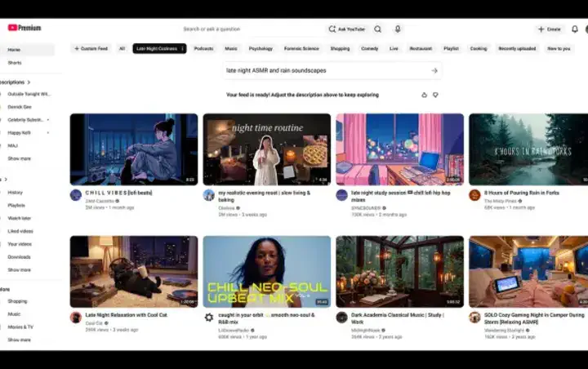Focus the Search or ask a question field
Image resolution: width=588 pixels, height=369 pixels.
(x=253, y=29)
